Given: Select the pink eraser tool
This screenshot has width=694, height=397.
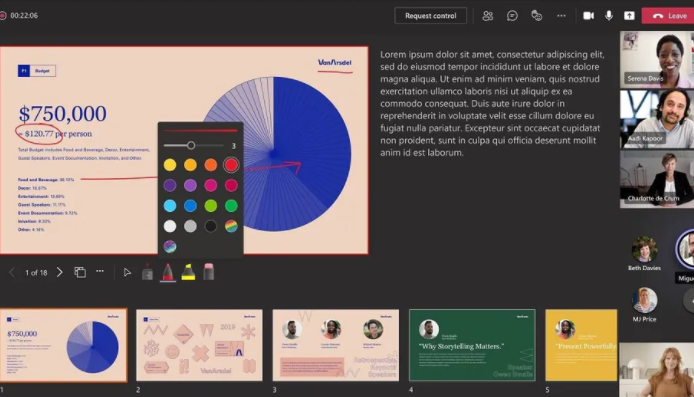Looking at the screenshot, I should (x=208, y=272).
